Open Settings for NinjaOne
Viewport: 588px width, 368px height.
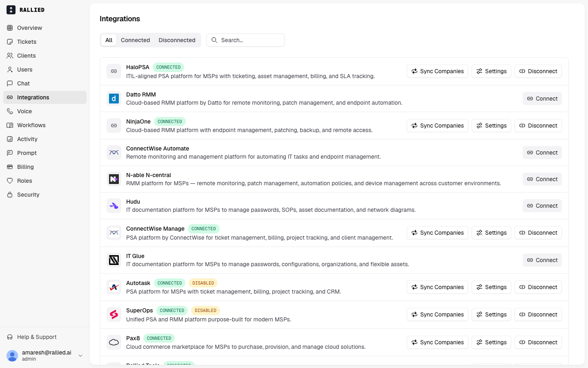(491, 126)
